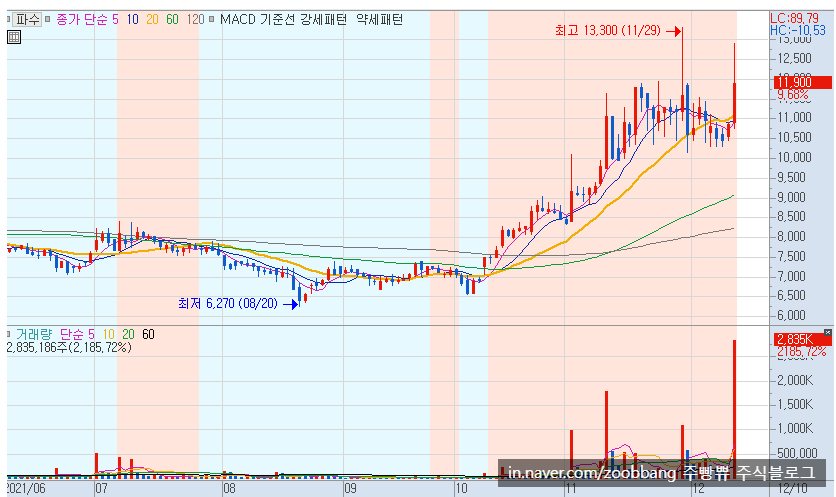
Task: Click the 1,000K volume axis label
Action: (794, 429)
